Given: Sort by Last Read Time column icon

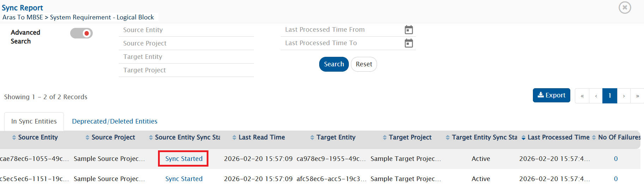Looking at the screenshot, I should (x=234, y=138).
